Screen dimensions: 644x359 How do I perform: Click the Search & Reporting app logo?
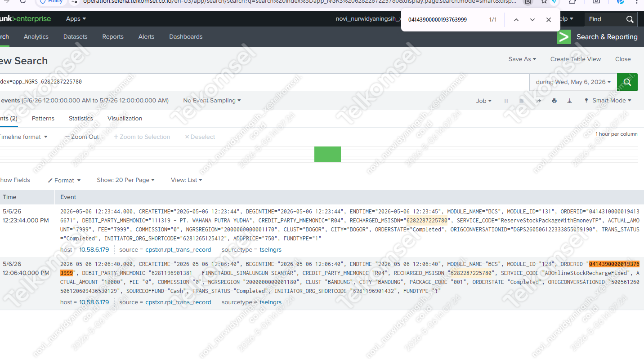563,37
